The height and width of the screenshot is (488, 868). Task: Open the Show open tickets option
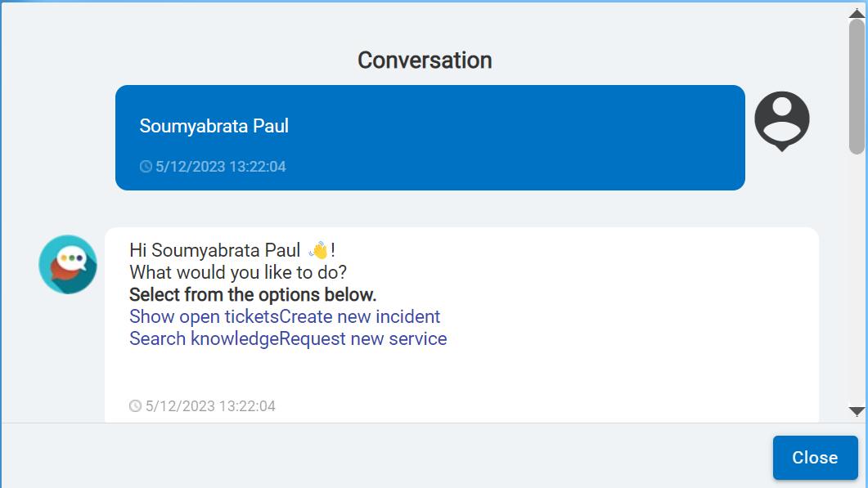click(204, 316)
